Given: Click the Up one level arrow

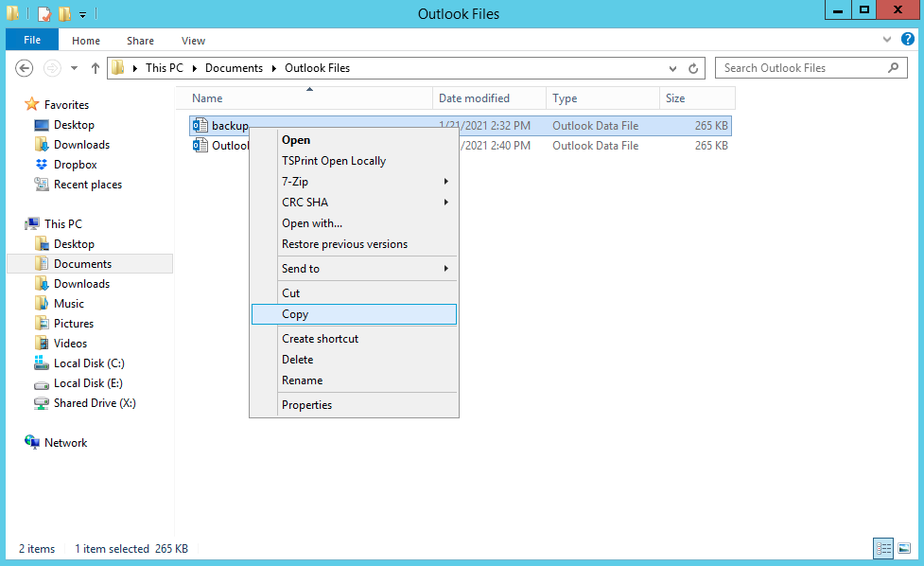Looking at the screenshot, I should coord(96,68).
